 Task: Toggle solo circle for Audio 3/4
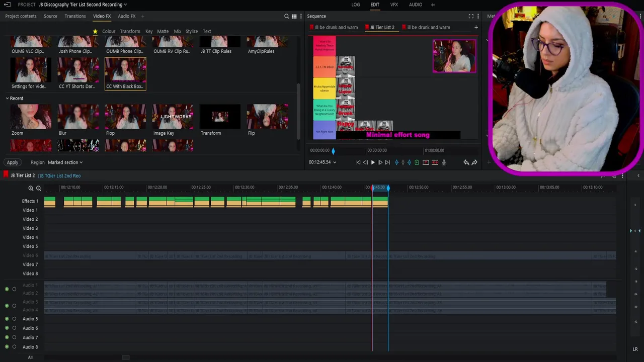coord(14,306)
